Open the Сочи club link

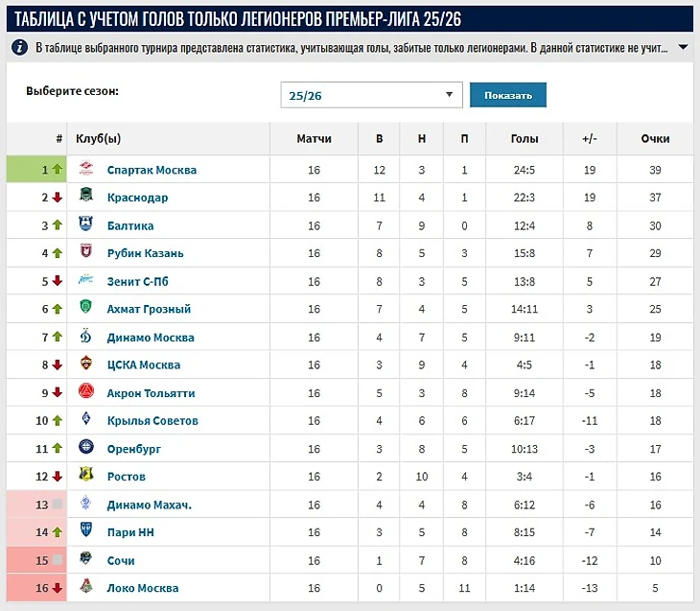coord(121,560)
